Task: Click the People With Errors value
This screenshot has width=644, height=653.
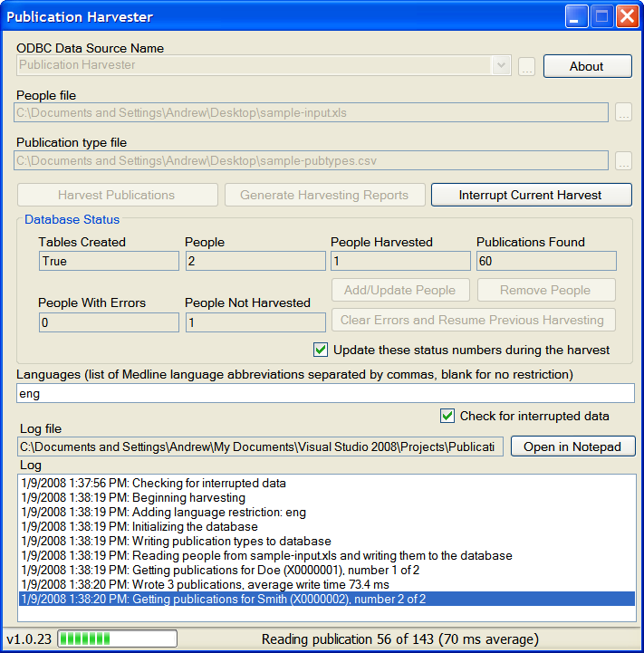Action: coord(109,322)
